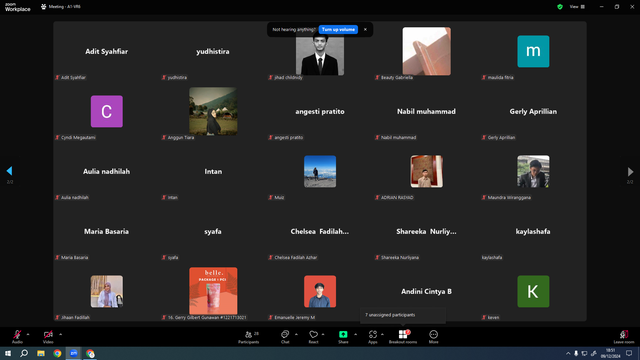Click the meeting info icon by title
640x360 pixels.
coord(44,7)
